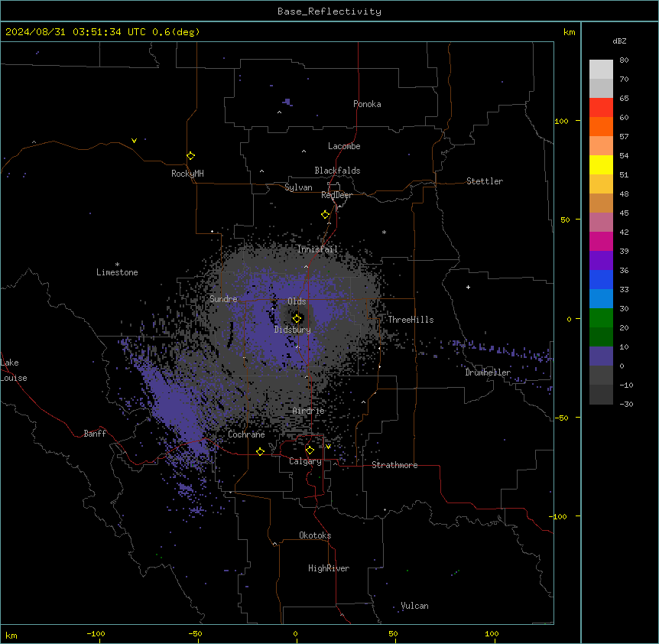Click the yellow diamond marker south of RedDeer
Screen dimensions: 659x644
(x=326, y=214)
